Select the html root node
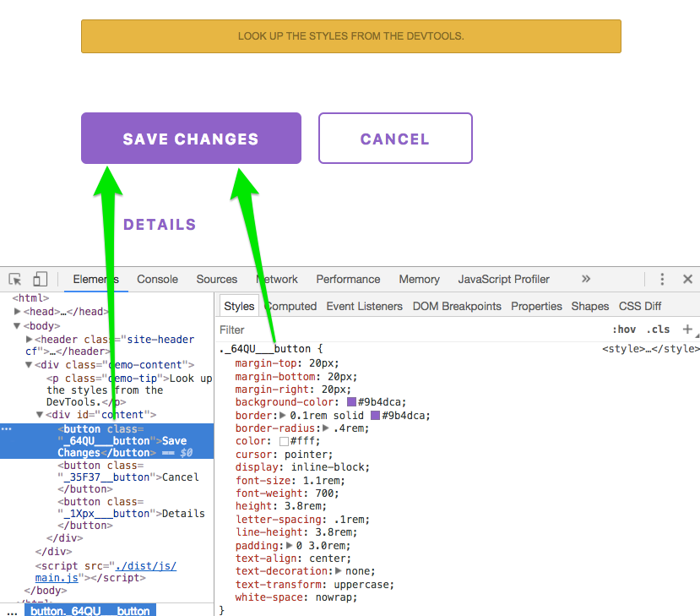 pos(30,298)
